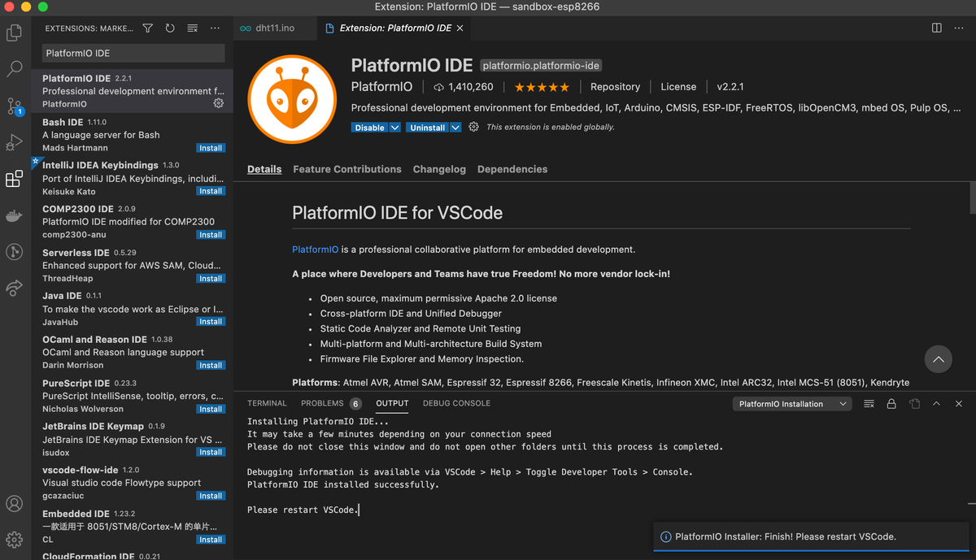Clear the output panel
The width and height of the screenshot is (976, 560).
click(x=869, y=404)
